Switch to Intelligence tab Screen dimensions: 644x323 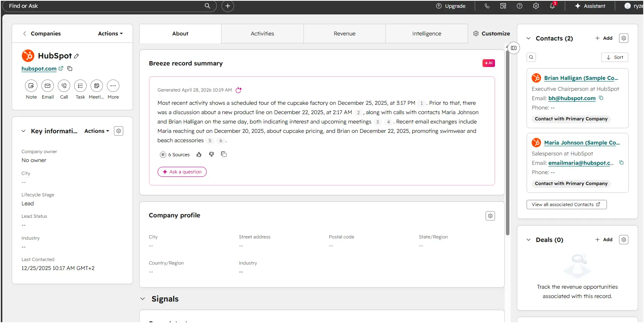pos(427,34)
